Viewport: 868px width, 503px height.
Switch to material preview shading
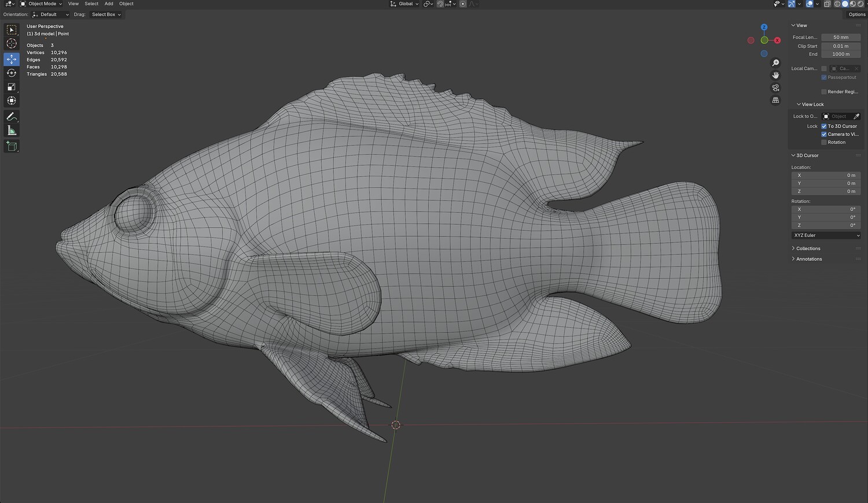[852, 4]
